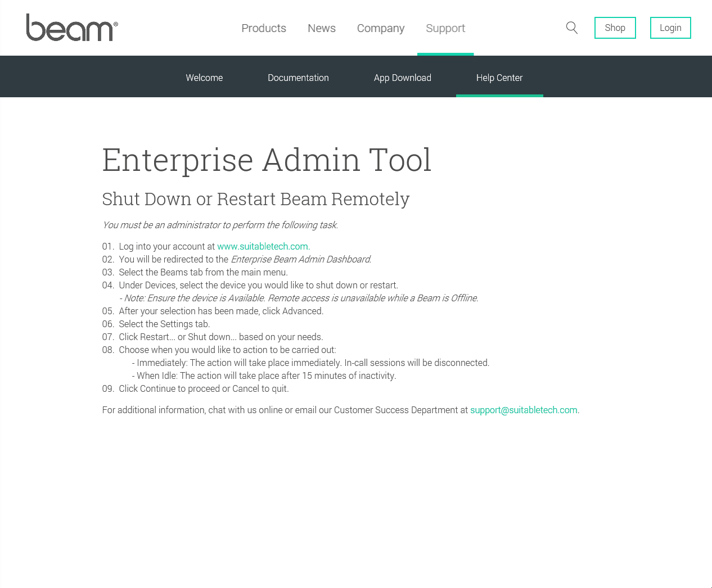Open the Company menu
Image resolution: width=712 pixels, height=588 pixels.
coord(381,28)
